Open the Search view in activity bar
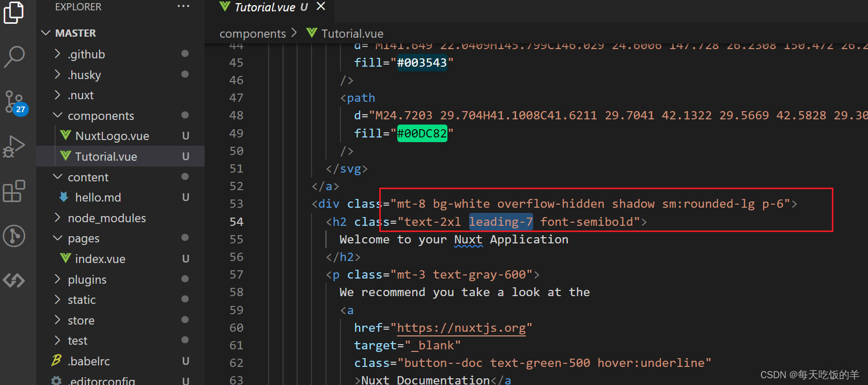Screen dimensions: 868x385 (x=14, y=57)
